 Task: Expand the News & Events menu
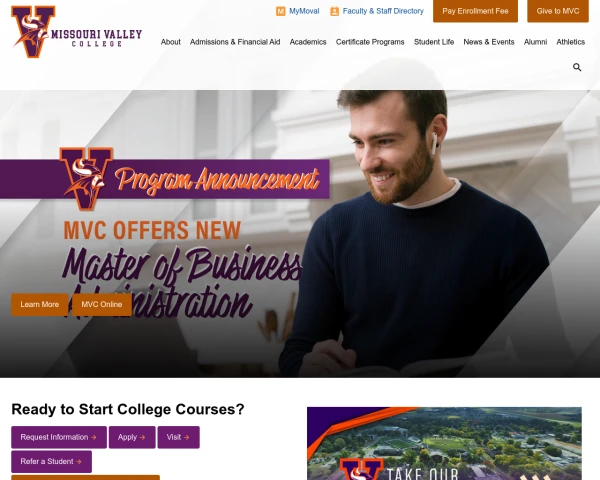coord(489,42)
